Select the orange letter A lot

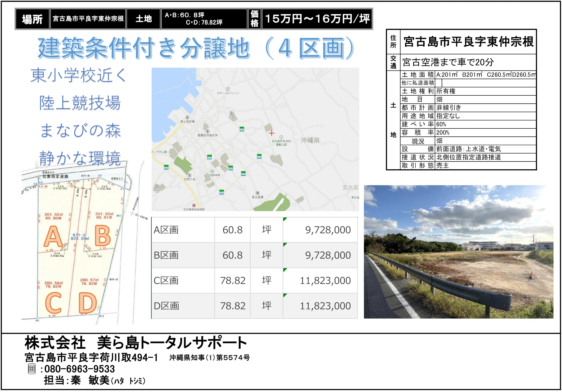[x=53, y=236]
